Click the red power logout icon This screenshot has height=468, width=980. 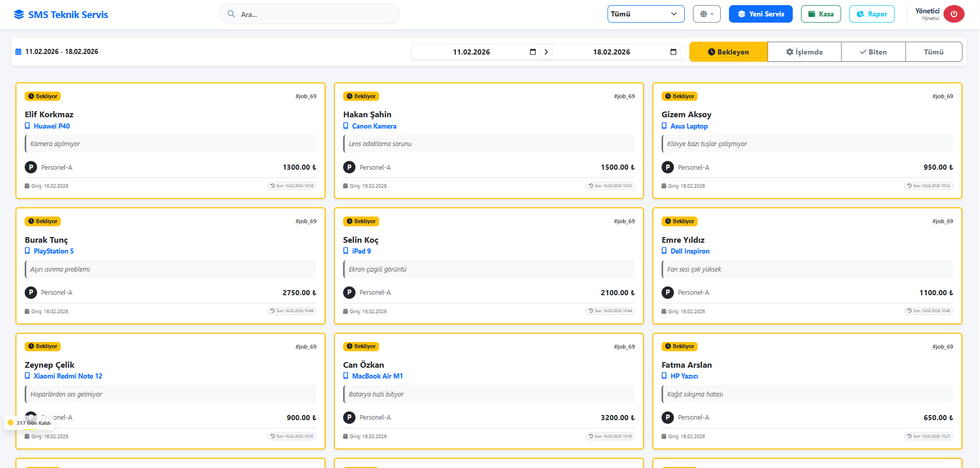[x=953, y=14]
